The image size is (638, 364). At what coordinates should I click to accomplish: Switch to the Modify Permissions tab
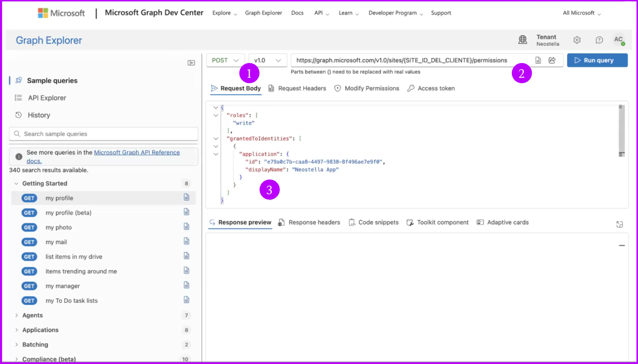[367, 88]
